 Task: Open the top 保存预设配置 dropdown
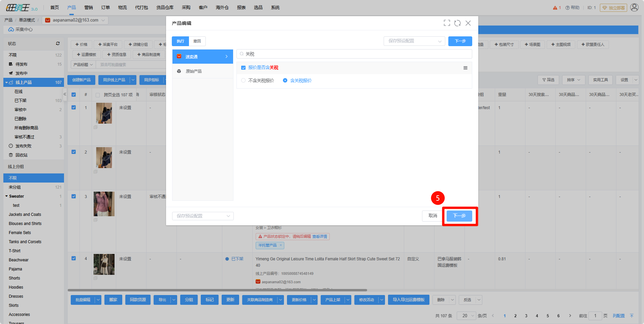click(x=414, y=41)
